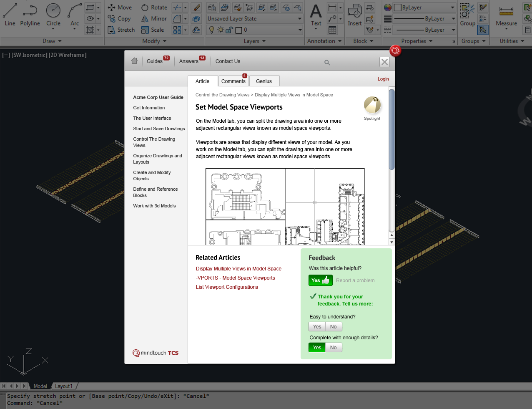The width and height of the screenshot is (532, 409).
Task: Open Display Multiple Views related article
Action: point(238,269)
